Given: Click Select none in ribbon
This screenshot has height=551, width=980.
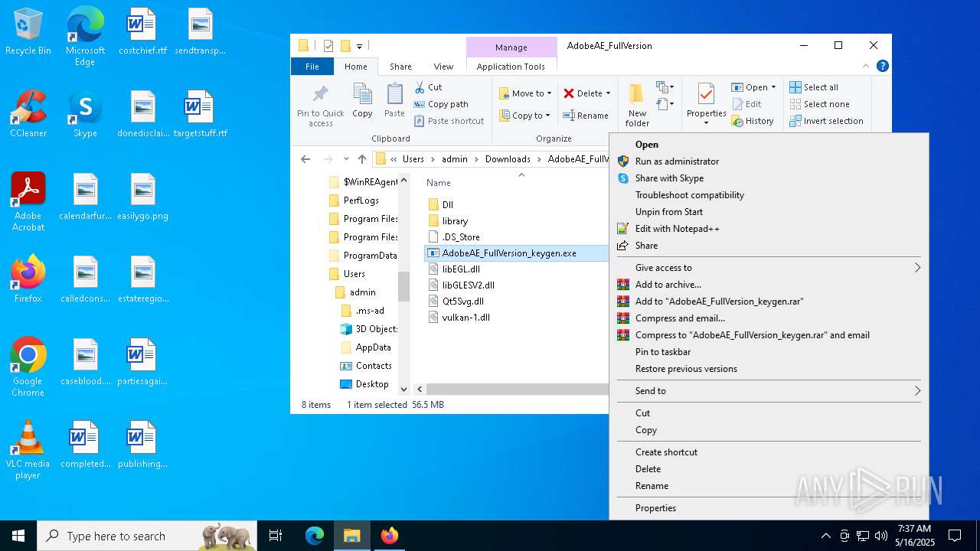Looking at the screenshot, I should [x=819, y=104].
